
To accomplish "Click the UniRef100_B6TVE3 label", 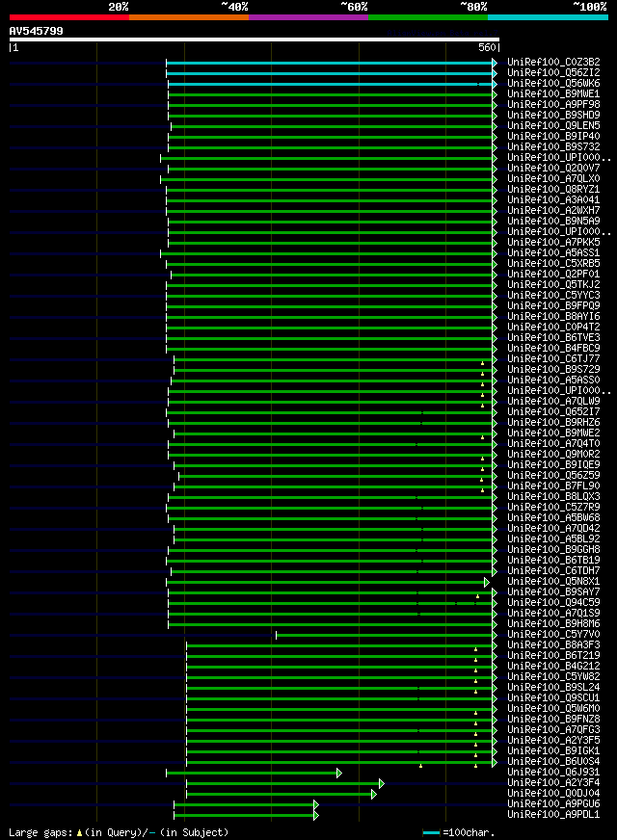I will point(553,338).
